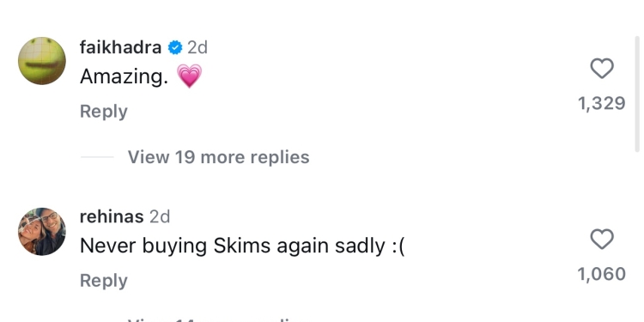View the 1,060 likes count
Image resolution: width=644 pixels, height=322 pixels.
point(602,274)
